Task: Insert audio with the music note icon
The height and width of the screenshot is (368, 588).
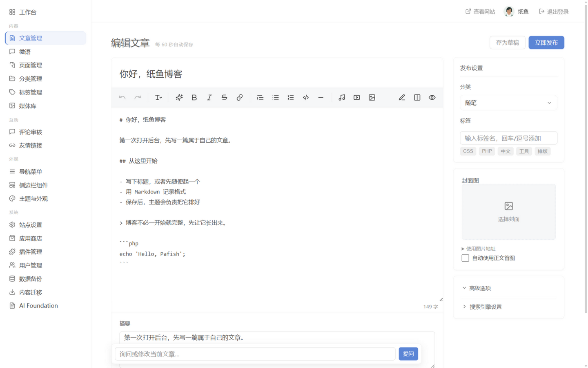Action: coord(342,98)
